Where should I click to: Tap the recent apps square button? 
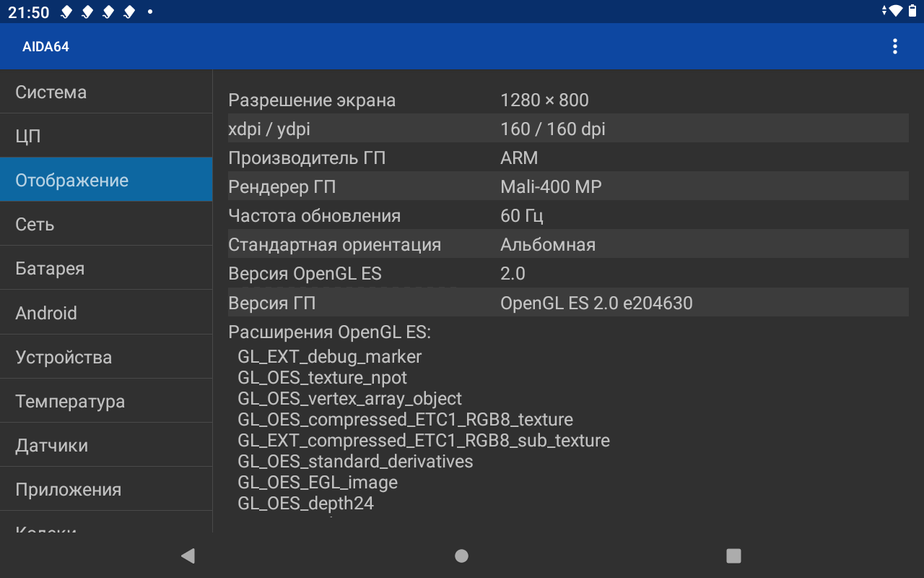[733, 556]
